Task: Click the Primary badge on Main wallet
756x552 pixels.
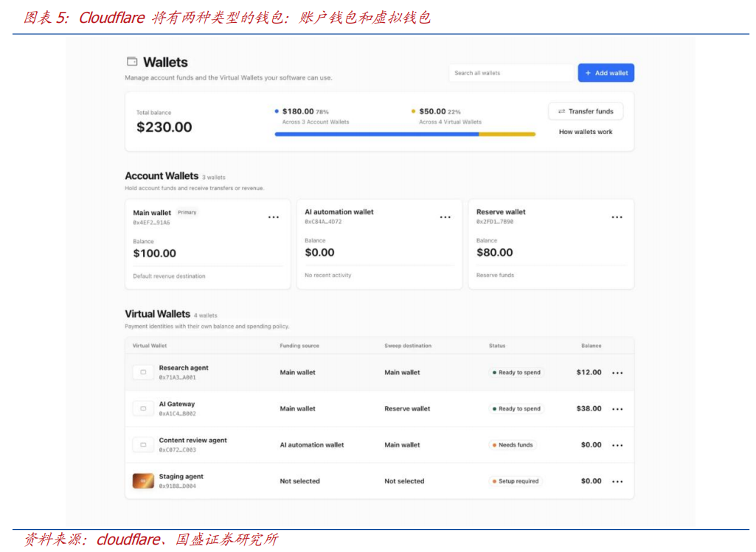Action: coord(187,212)
